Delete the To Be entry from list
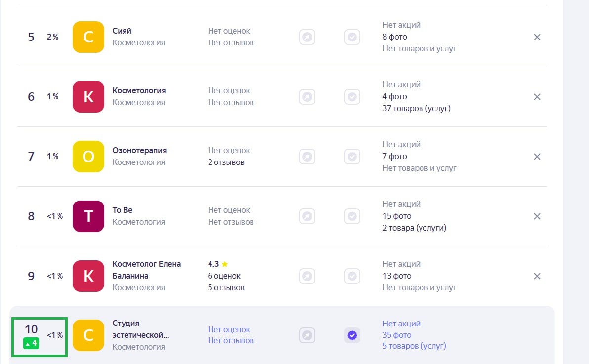Screen dimensions: 589x364 537,216
